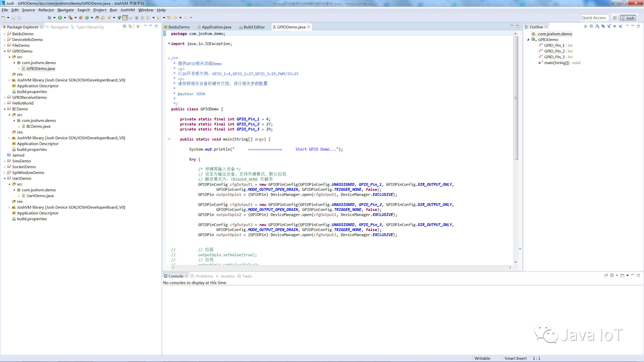Click the Open Type toolbar icon
This screenshot has height=362, width=644.
[x=97, y=18]
